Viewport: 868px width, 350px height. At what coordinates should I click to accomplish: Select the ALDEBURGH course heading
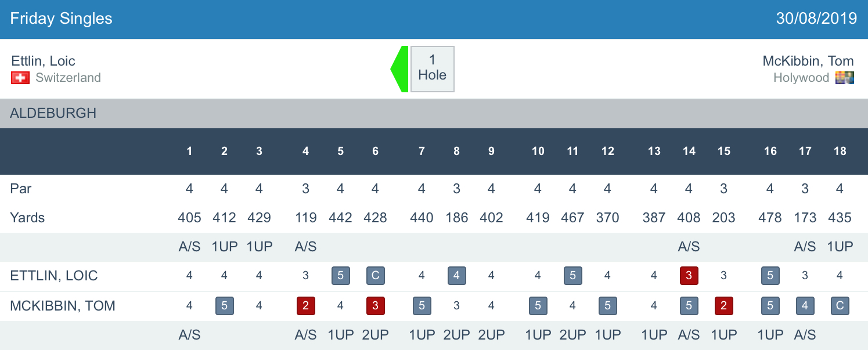point(53,113)
